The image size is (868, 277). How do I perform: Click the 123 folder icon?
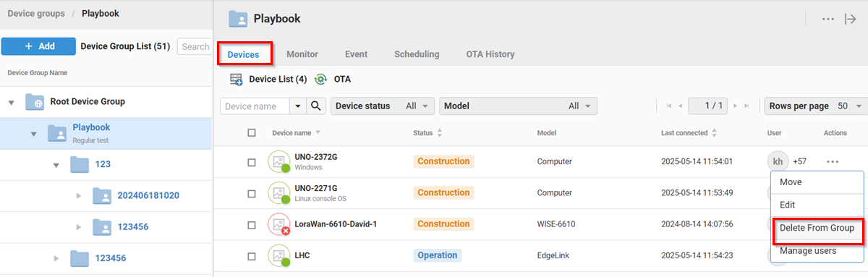[x=80, y=165]
